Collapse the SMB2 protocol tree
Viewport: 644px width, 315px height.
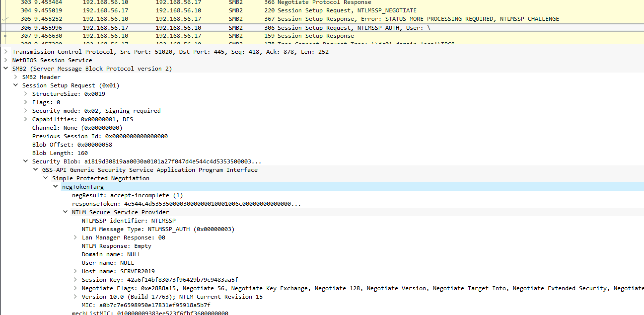[x=5, y=68]
